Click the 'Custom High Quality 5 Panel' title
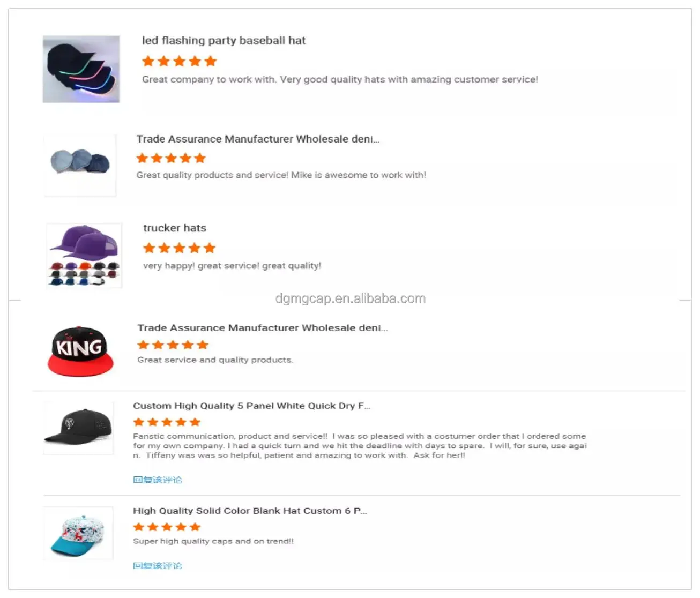 point(251,406)
